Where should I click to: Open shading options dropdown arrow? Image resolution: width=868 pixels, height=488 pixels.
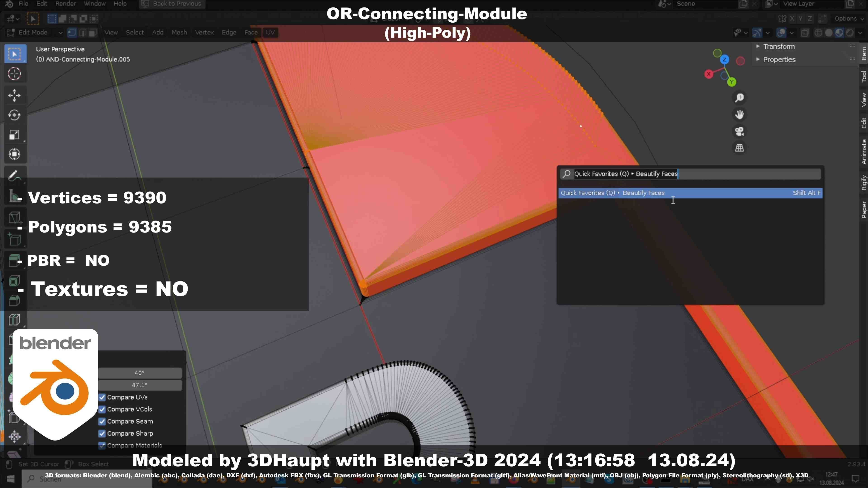click(x=860, y=33)
